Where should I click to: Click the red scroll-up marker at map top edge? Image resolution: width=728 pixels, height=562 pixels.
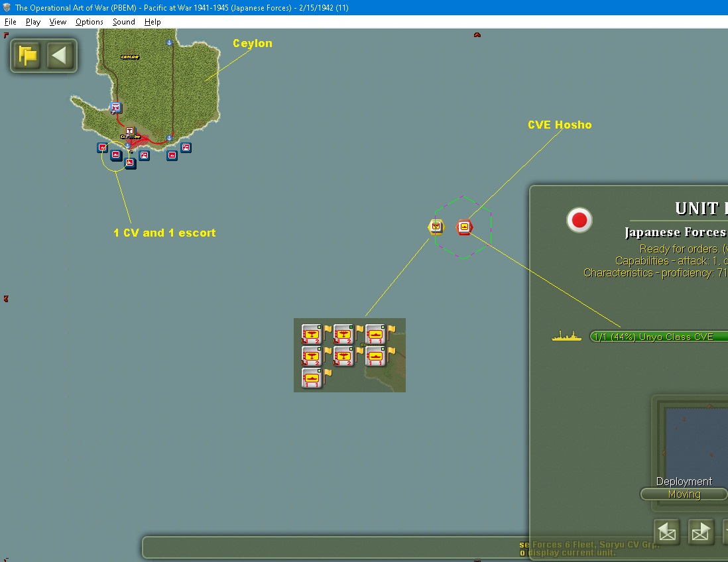477,35
